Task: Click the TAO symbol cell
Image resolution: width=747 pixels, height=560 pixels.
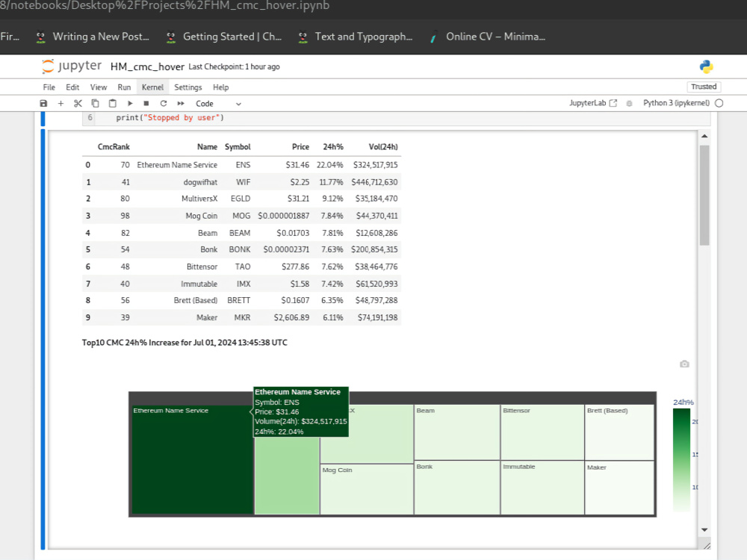Action: tap(243, 267)
